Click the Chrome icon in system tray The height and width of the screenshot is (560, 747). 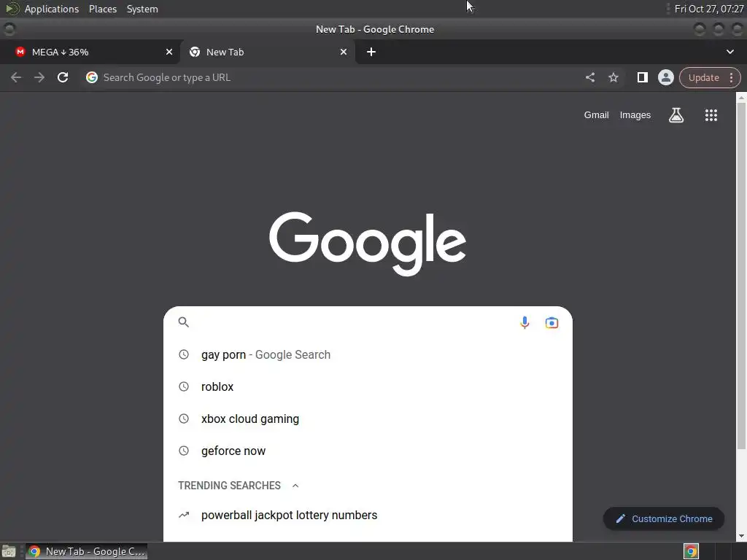tap(692, 551)
